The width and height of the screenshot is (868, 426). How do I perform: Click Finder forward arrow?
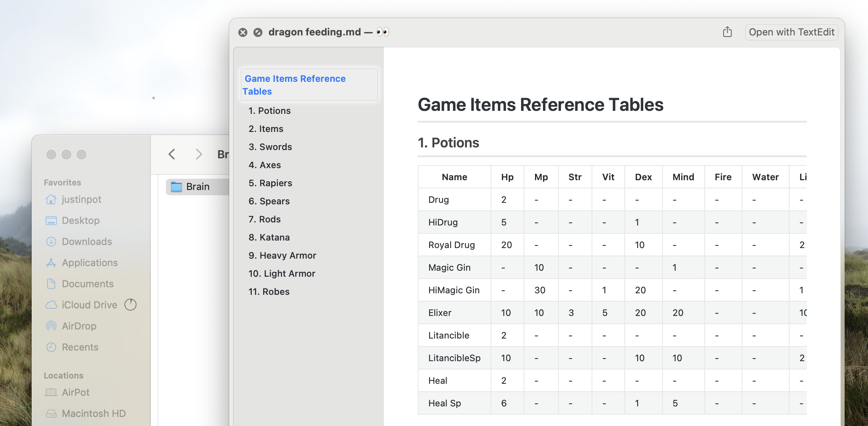(x=199, y=154)
